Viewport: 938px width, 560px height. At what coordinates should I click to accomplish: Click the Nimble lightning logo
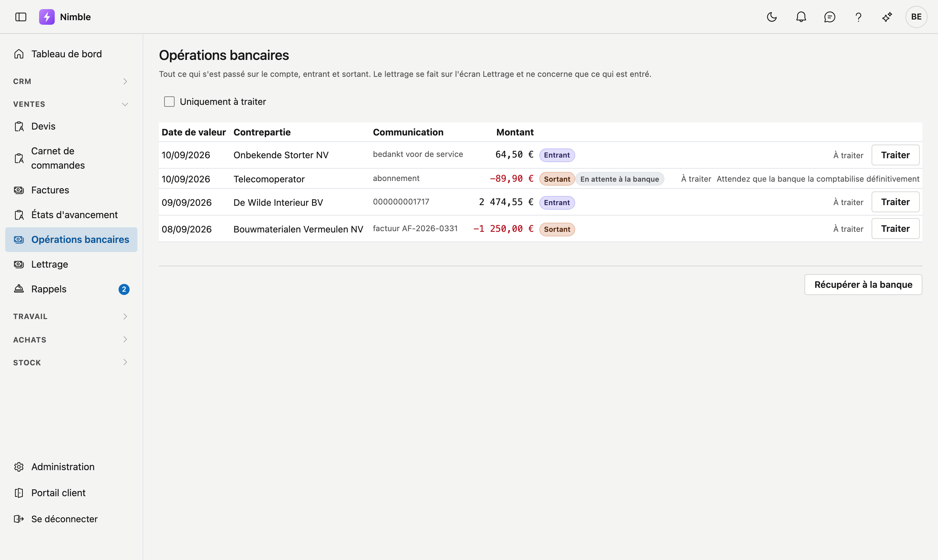click(x=47, y=17)
